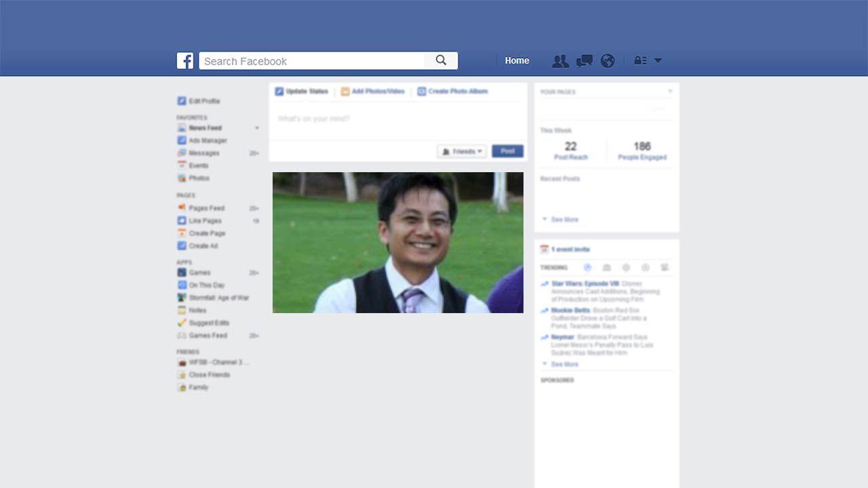
Task: Open the notifications globe icon
Action: [x=608, y=61]
